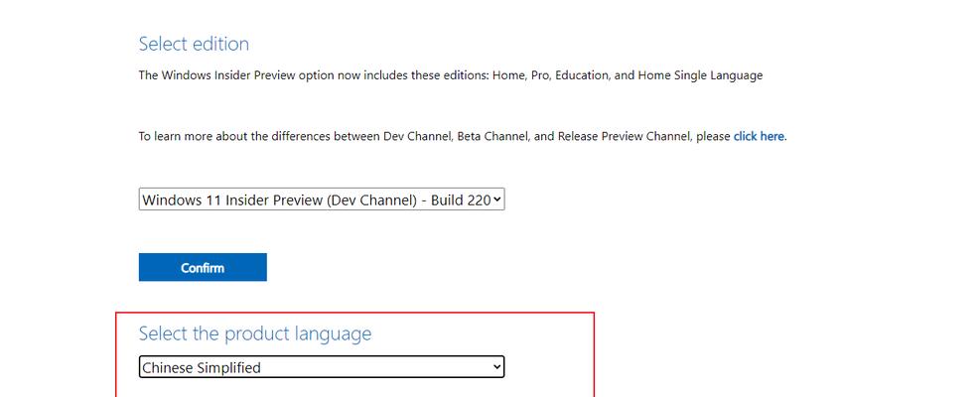Click the 'Select the product language' heading
This screenshot has height=397, width=980.
tap(255, 333)
